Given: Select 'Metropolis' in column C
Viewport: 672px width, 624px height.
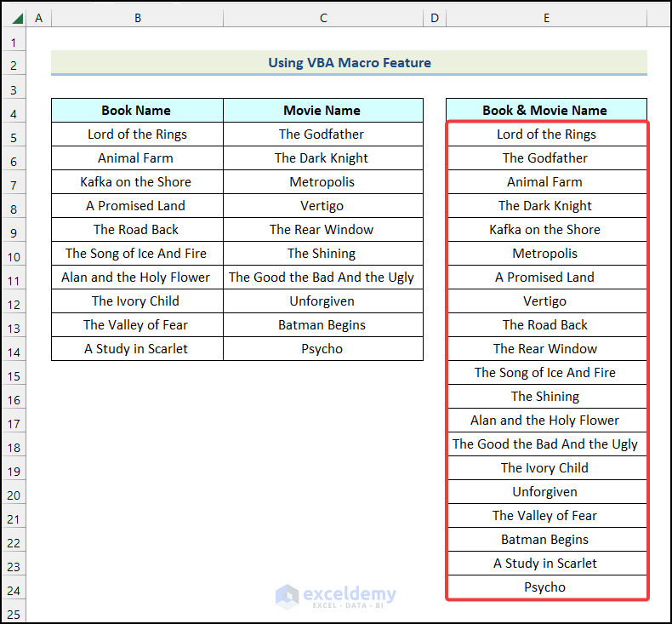Looking at the screenshot, I should click(323, 182).
